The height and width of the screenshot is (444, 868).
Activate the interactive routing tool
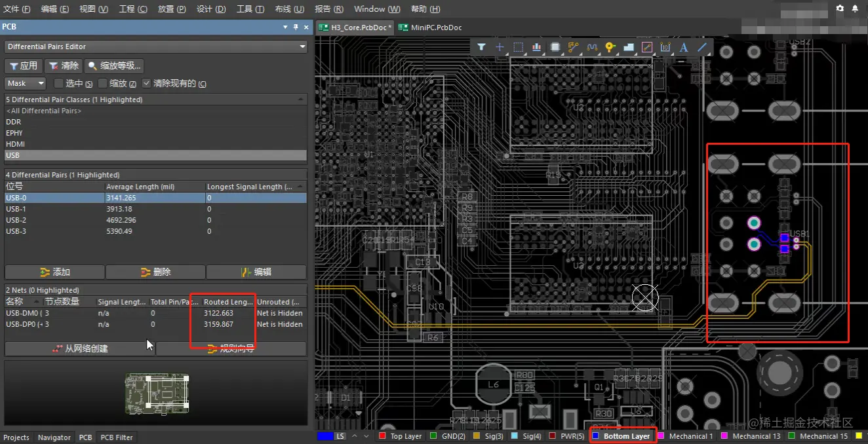(x=574, y=47)
